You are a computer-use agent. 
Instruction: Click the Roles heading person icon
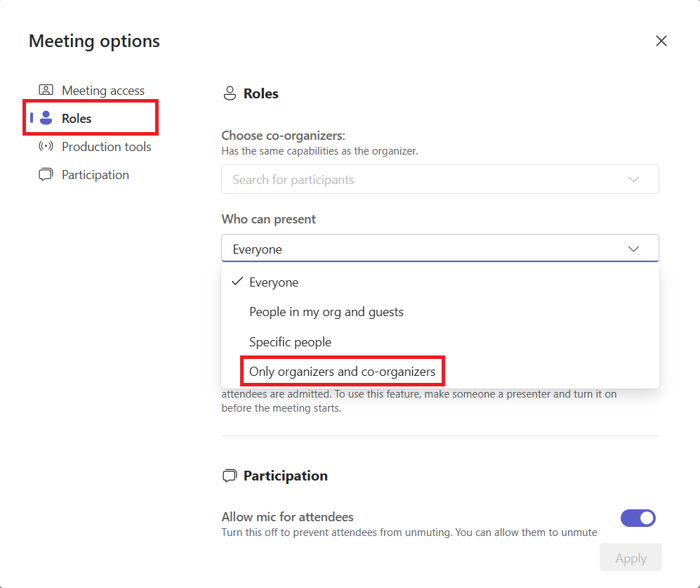(229, 93)
